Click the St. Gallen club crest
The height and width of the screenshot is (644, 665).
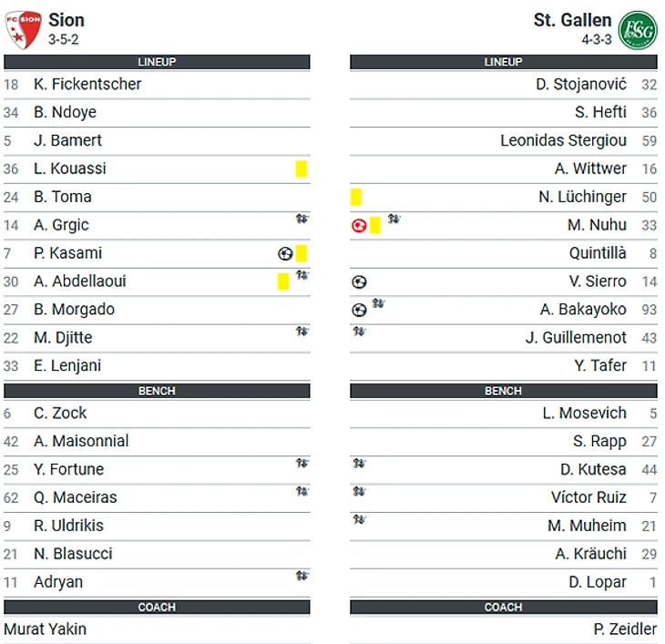pos(638,30)
